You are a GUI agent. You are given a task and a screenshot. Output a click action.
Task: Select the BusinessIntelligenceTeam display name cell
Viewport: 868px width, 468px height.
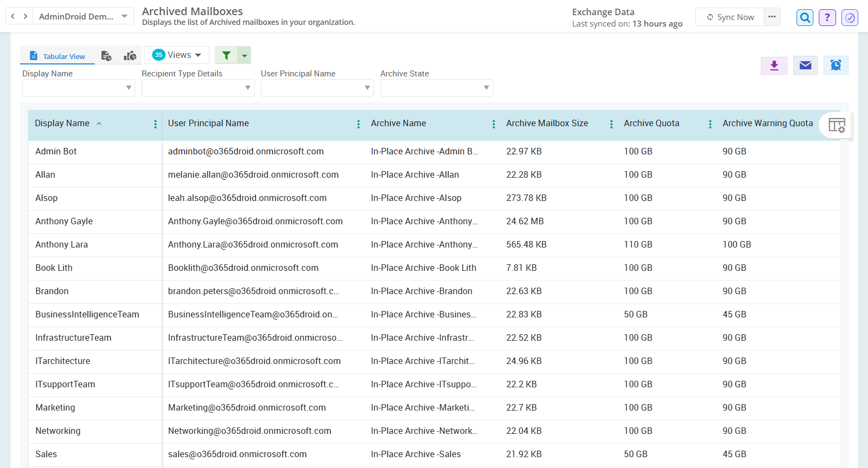[x=87, y=315]
